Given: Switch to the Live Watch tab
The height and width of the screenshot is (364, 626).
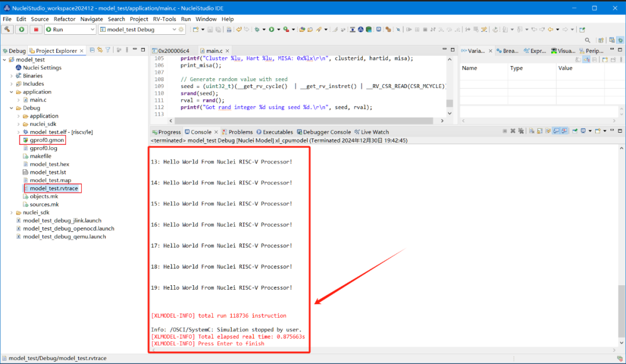Looking at the screenshot, I should click(372, 132).
